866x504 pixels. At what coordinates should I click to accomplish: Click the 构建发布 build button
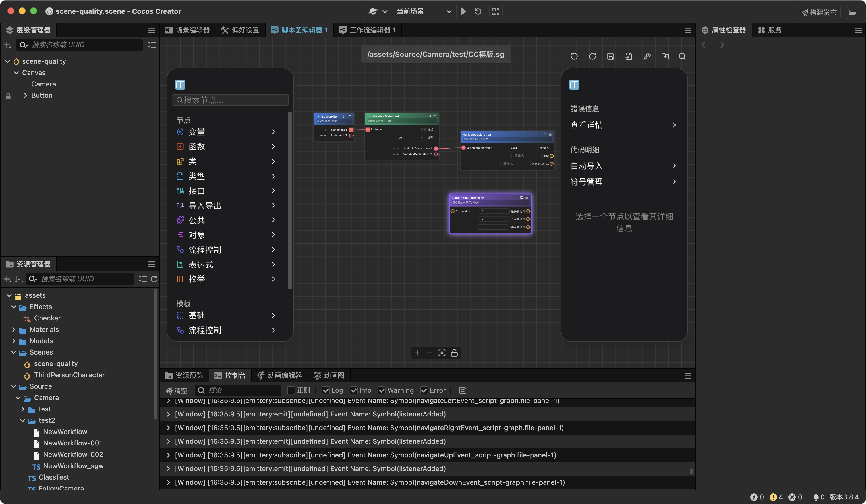pos(819,13)
